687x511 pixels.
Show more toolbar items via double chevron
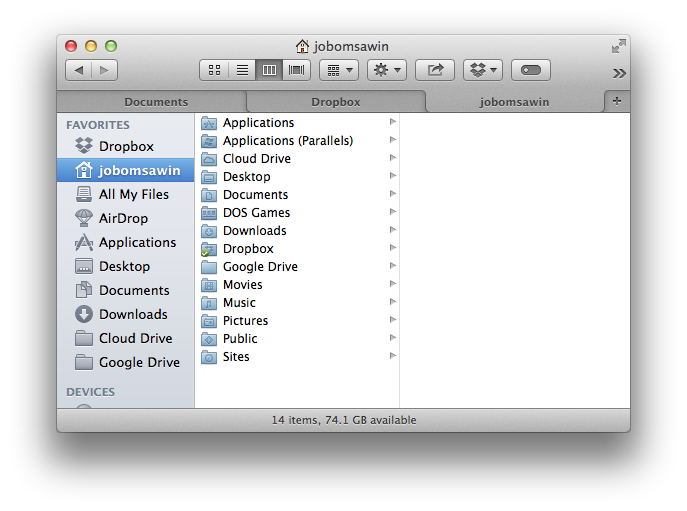click(619, 73)
